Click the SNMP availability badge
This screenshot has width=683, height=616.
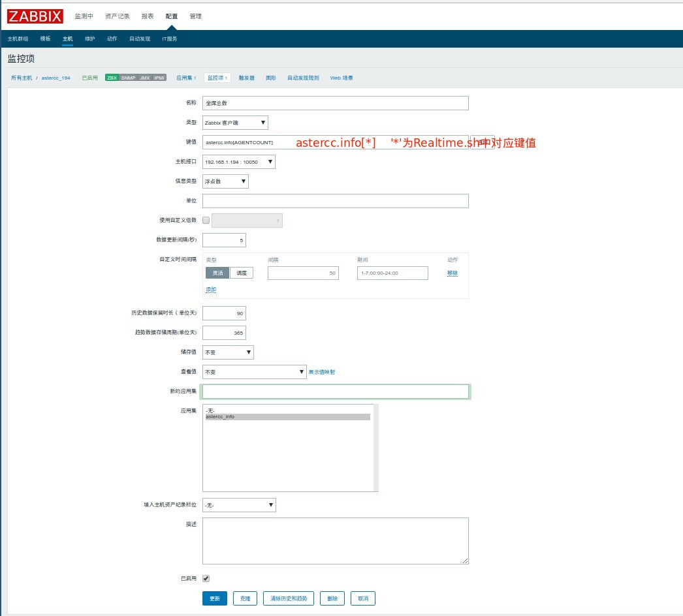[x=128, y=78]
